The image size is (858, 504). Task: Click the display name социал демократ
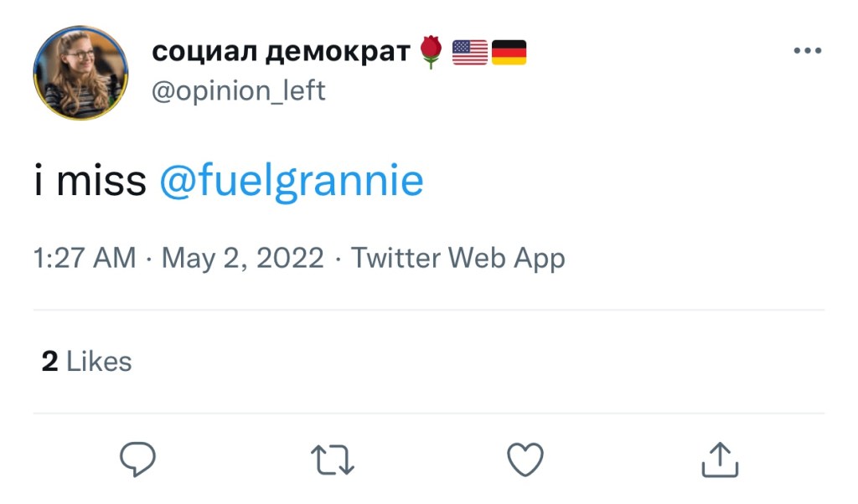point(280,52)
